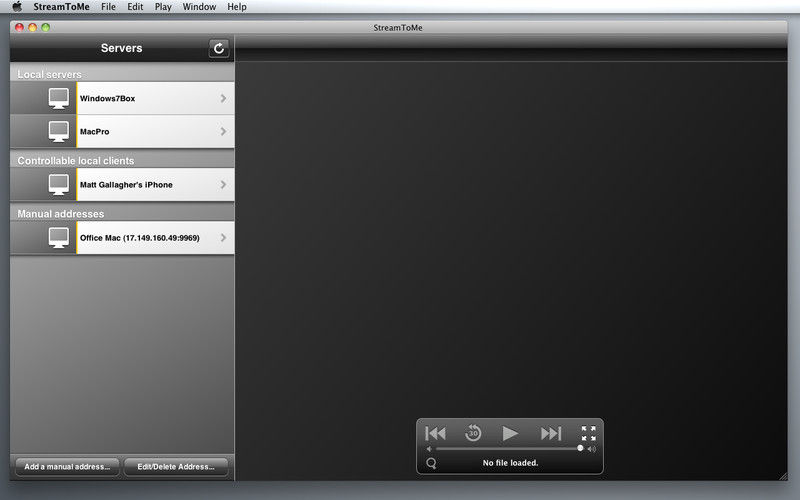Skip to previous track
Screen dimensions: 800x500
435,433
